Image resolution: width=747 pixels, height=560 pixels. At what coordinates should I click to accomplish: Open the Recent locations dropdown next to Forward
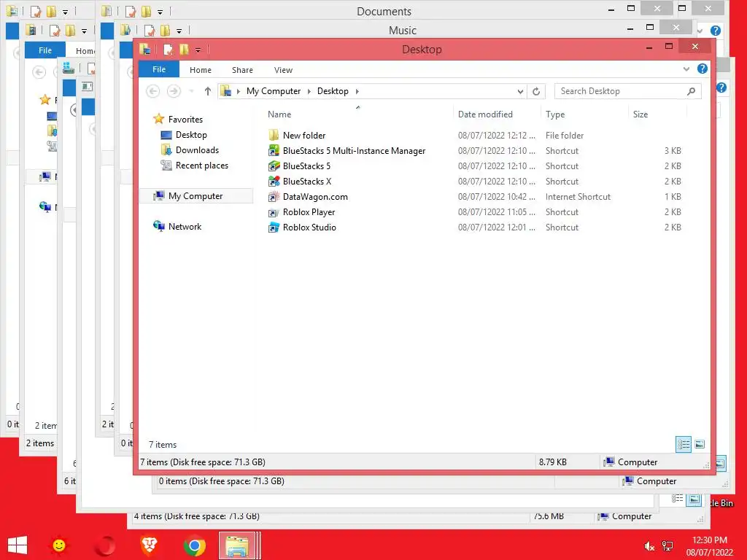191,91
